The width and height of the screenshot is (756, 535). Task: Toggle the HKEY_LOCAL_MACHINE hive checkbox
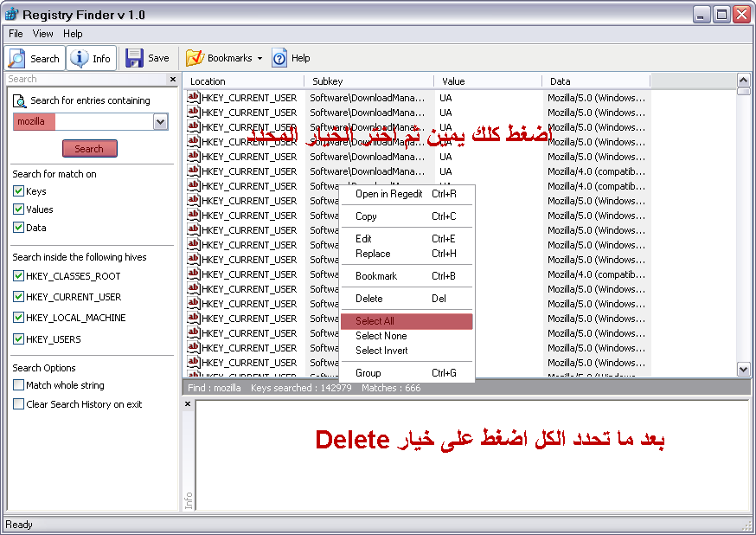[18, 318]
